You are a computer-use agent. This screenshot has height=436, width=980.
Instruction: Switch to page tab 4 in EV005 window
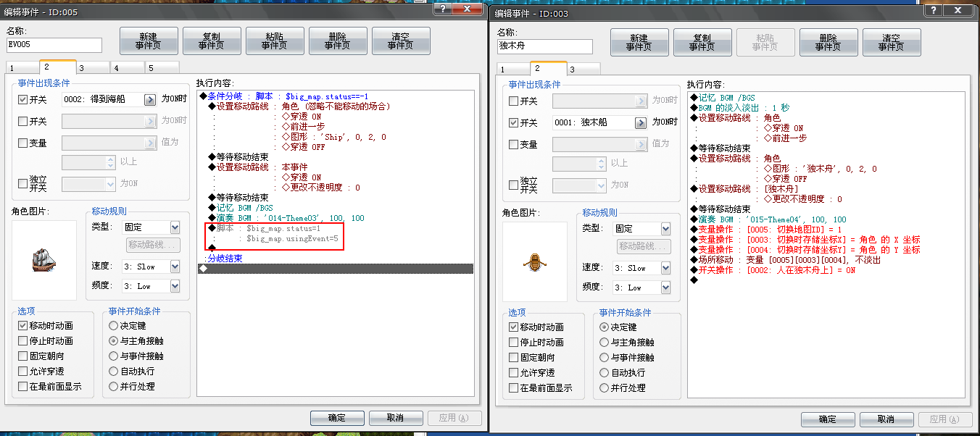[x=127, y=68]
